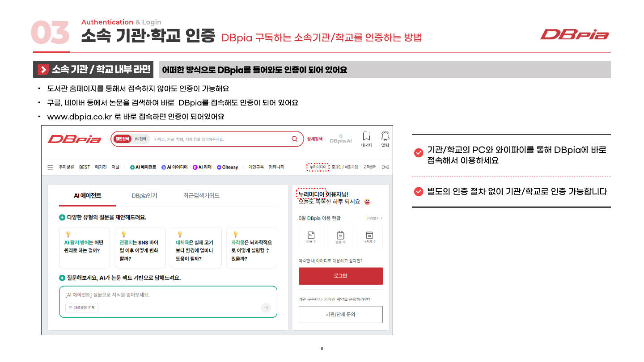The height and width of the screenshot is (362, 644).
Task: Select BEST in the navigation menu
Action: pos(85,167)
